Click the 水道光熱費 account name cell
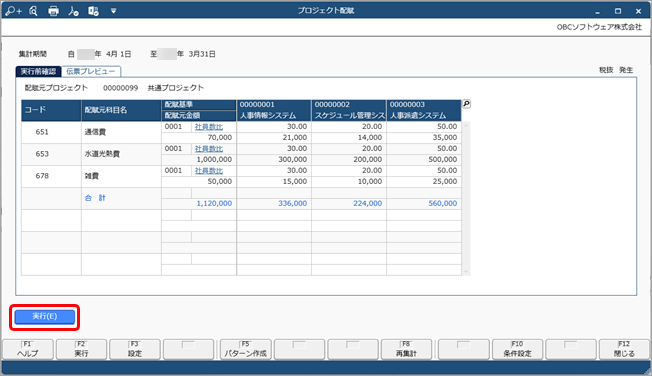The height and width of the screenshot is (376, 652). pyautogui.click(x=121, y=154)
